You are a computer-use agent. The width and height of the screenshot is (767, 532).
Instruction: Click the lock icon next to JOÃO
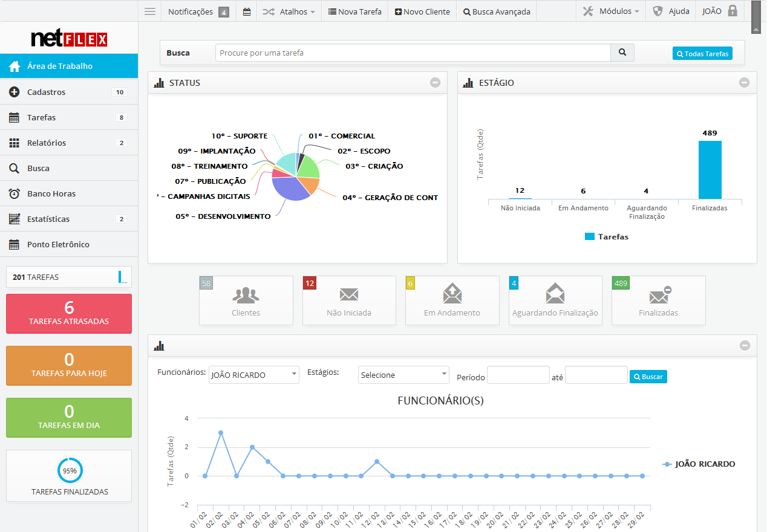point(733,11)
